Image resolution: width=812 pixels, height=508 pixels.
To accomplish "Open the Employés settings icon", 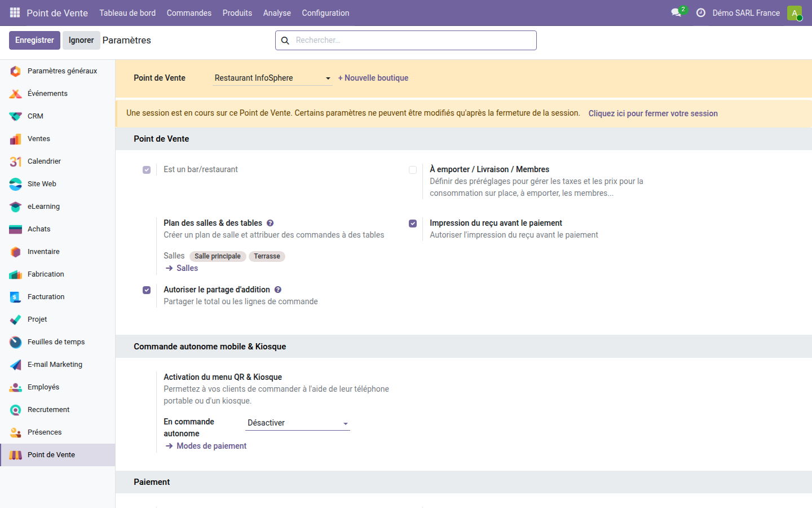I will (x=16, y=387).
